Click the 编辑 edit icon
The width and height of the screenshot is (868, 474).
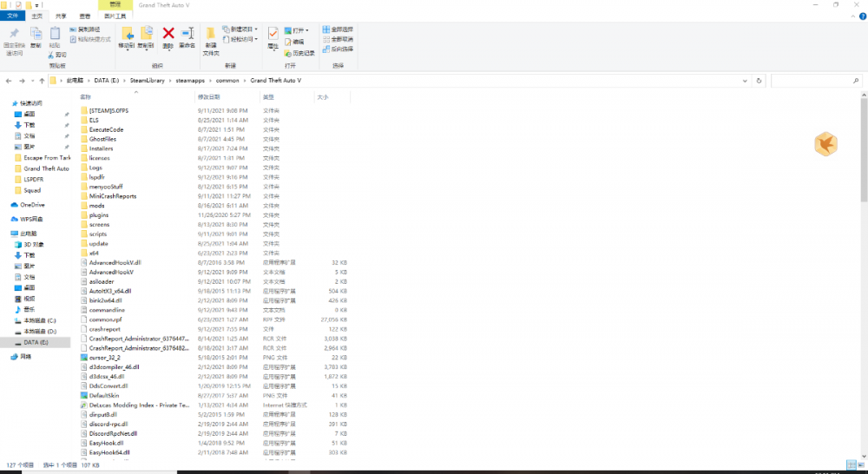288,42
